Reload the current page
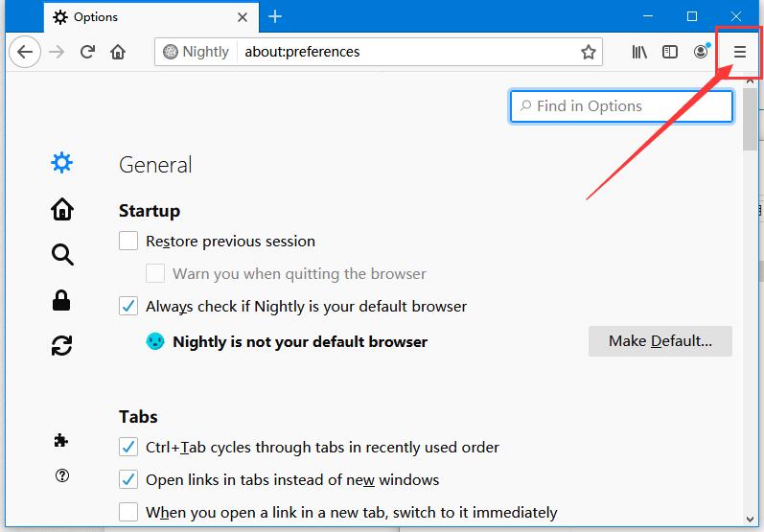The width and height of the screenshot is (764, 532). point(87,52)
